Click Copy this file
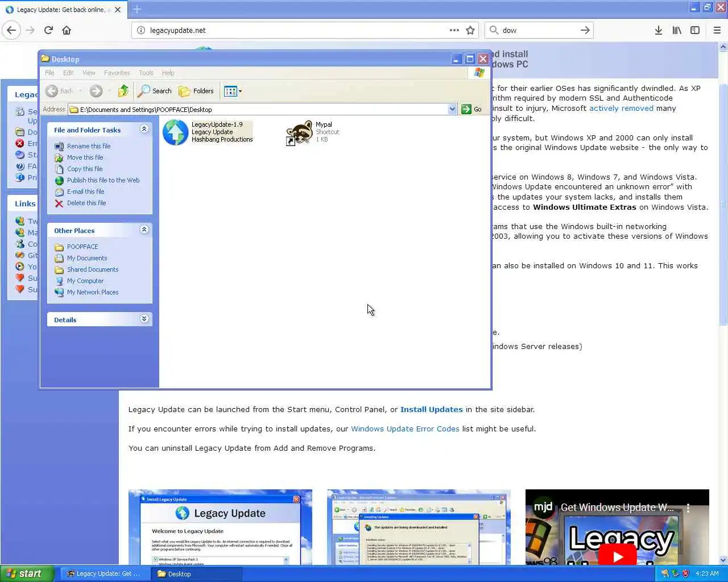The image size is (728, 582). (x=85, y=169)
